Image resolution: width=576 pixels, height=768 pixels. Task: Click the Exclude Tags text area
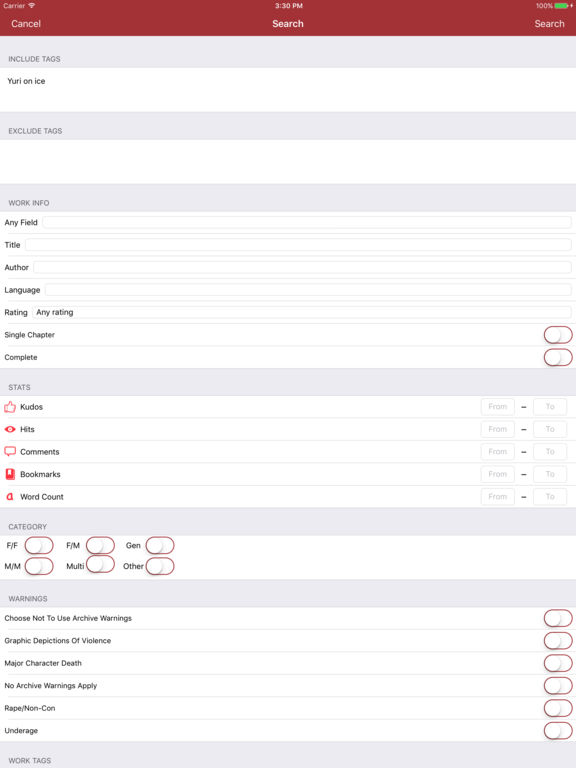tap(288, 162)
